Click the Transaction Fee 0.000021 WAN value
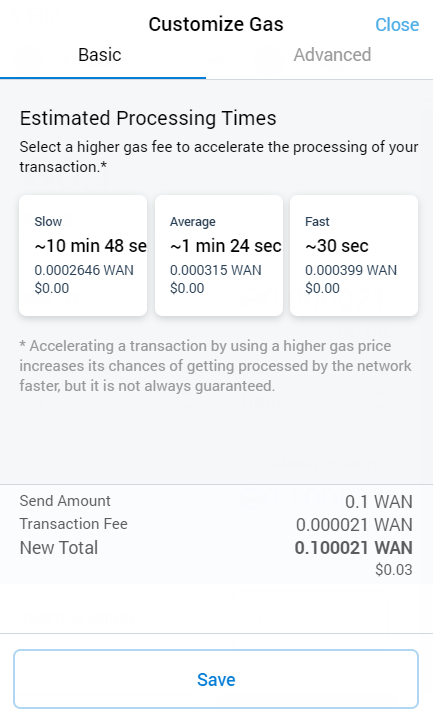The width and height of the screenshot is (433, 713). pyautogui.click(x=354, y=525)
